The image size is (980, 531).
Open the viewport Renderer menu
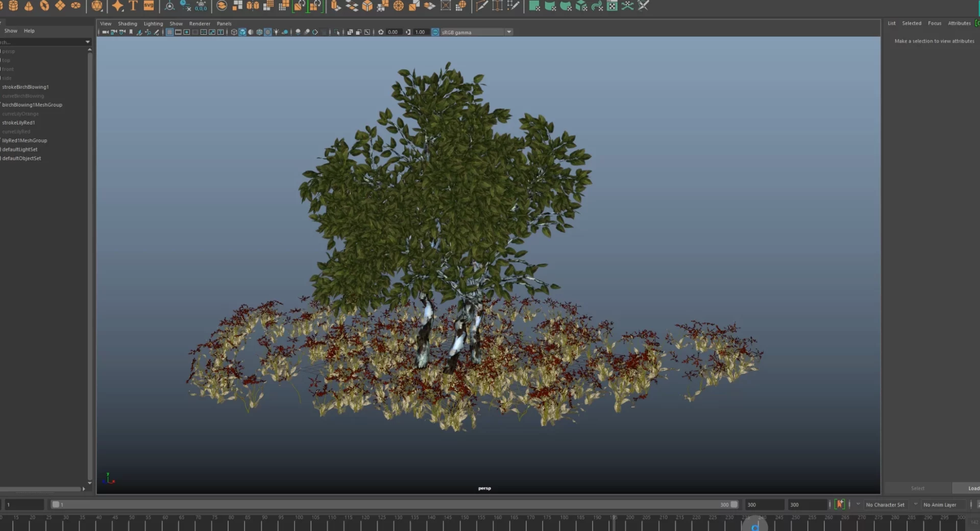coord(200,23)
